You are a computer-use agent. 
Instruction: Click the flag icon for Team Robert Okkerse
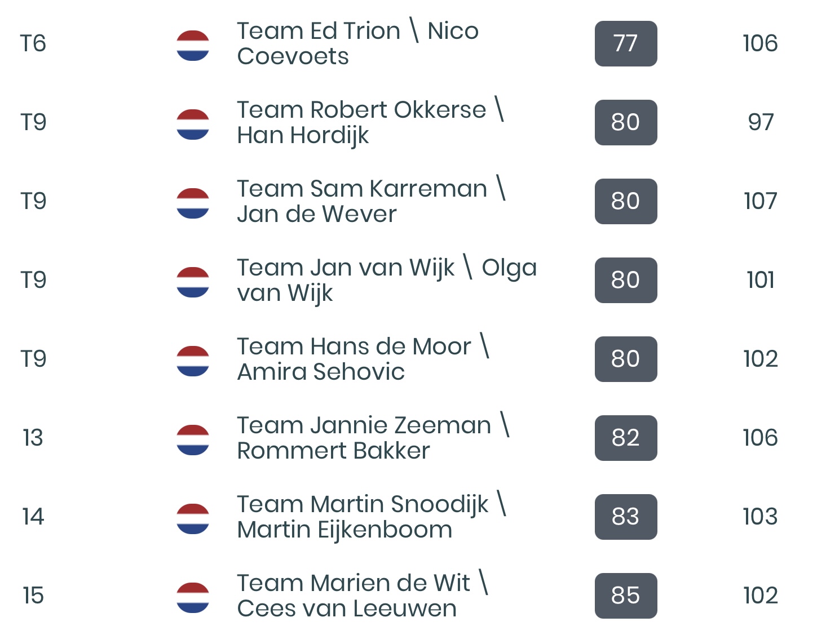(x=193, y=124)
